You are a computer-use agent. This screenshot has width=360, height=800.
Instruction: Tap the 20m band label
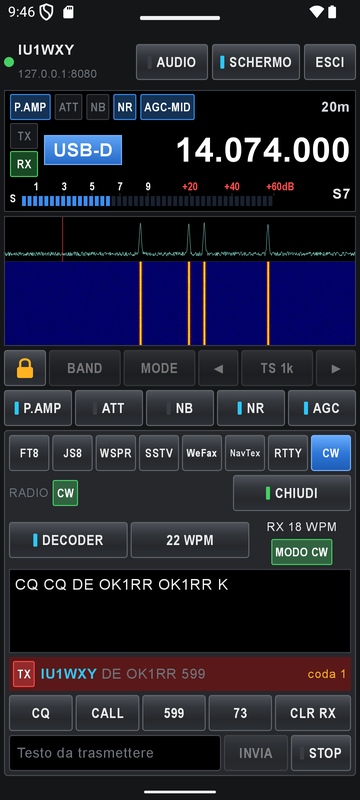pos(335,107)
